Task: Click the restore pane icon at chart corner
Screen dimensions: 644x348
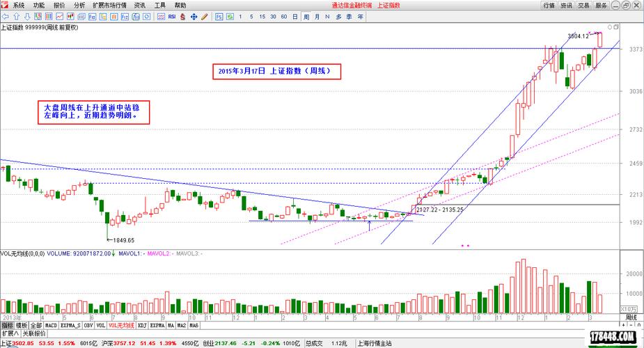Action: pyautogui.click(x=616, y=27)
